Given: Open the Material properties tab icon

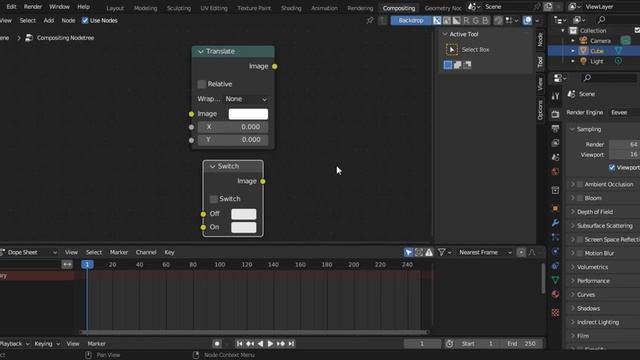Looking at the screenshot, I should pos(555,294).
